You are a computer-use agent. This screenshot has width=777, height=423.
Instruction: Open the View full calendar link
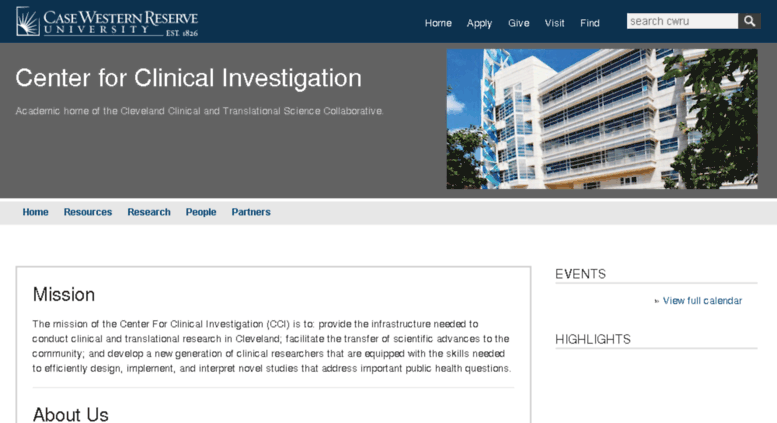pos(702,301)
